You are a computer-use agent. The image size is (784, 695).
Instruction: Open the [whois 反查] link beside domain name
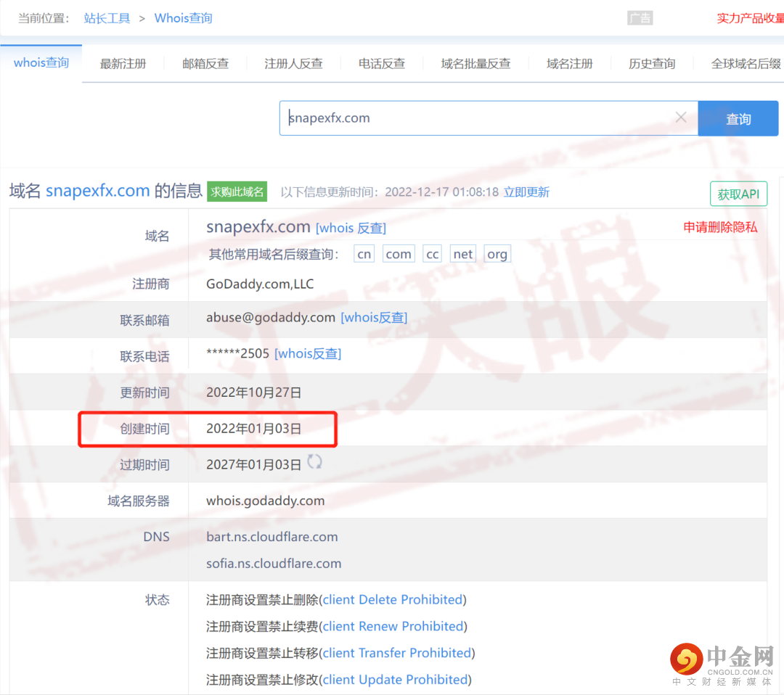pos(351,228)
